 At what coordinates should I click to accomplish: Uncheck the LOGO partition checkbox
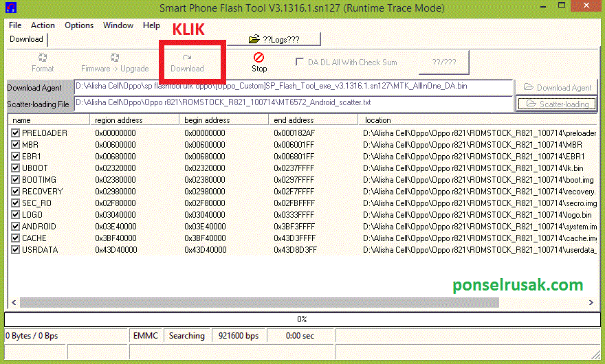pos(15,215)
